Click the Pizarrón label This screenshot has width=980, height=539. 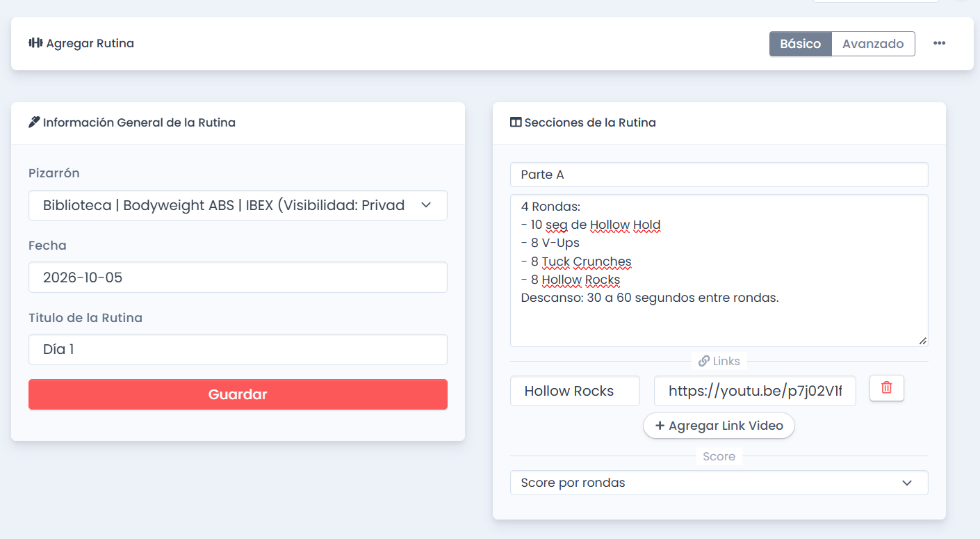[54, 173]
